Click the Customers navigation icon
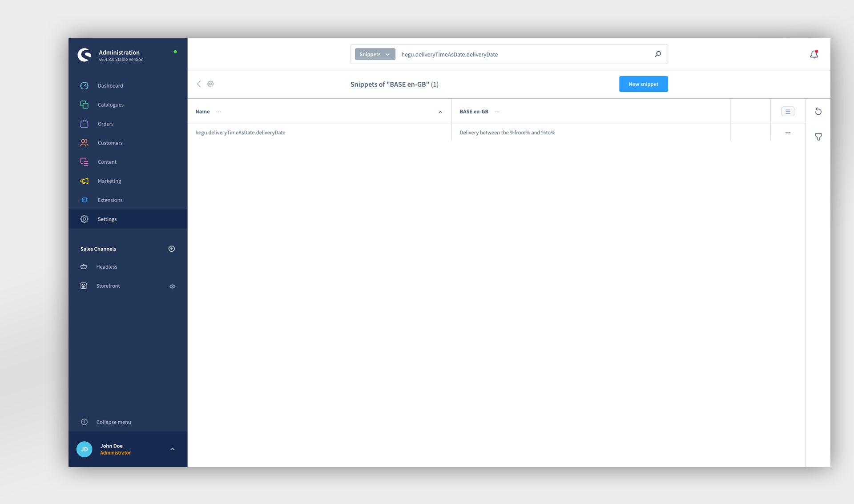854x504 pixels. [x=84, y=143]
